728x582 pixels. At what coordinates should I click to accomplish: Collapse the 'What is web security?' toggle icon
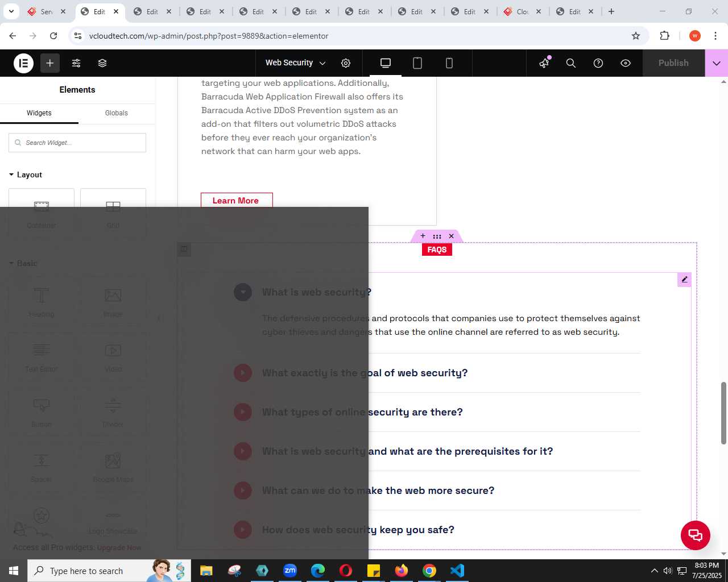(243, 292)
